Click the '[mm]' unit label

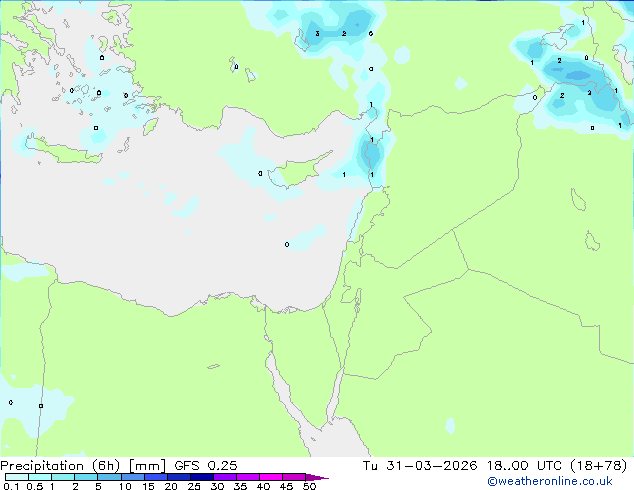point(147,466)
